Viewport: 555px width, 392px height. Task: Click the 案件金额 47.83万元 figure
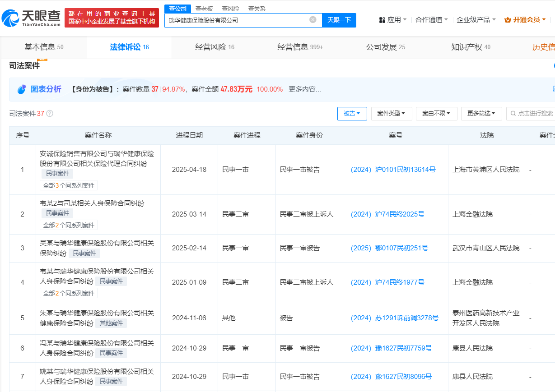236,89
